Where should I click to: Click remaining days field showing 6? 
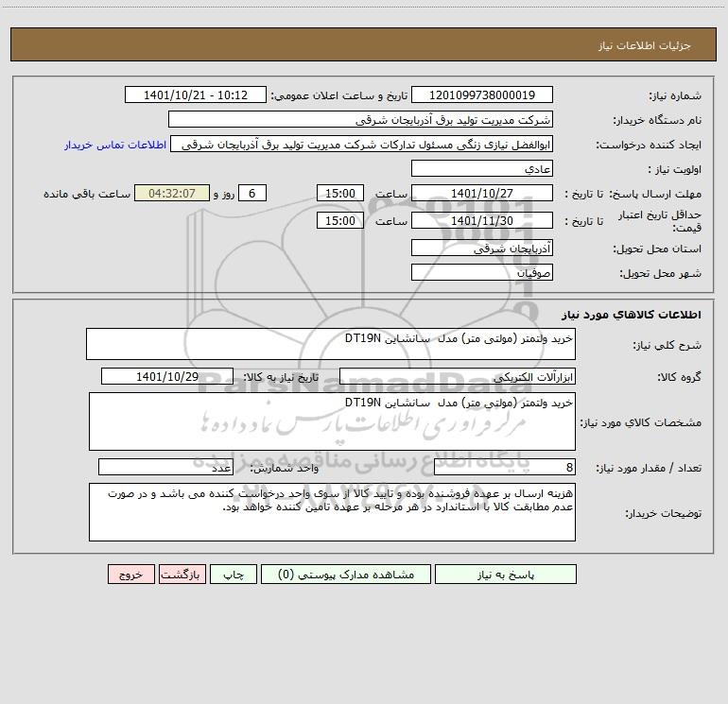point(252,193)
